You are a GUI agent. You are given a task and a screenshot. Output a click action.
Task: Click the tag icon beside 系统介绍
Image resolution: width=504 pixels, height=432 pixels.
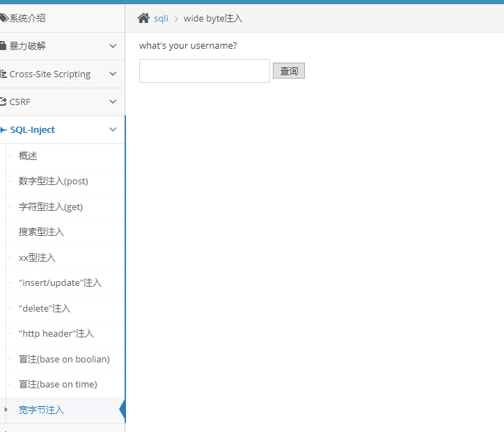tap(4, 18)
